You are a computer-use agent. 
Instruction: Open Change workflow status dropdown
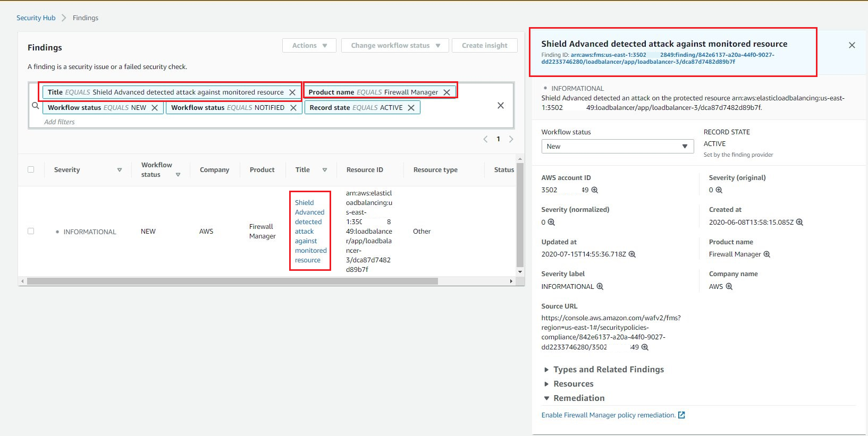pos(395,46)
